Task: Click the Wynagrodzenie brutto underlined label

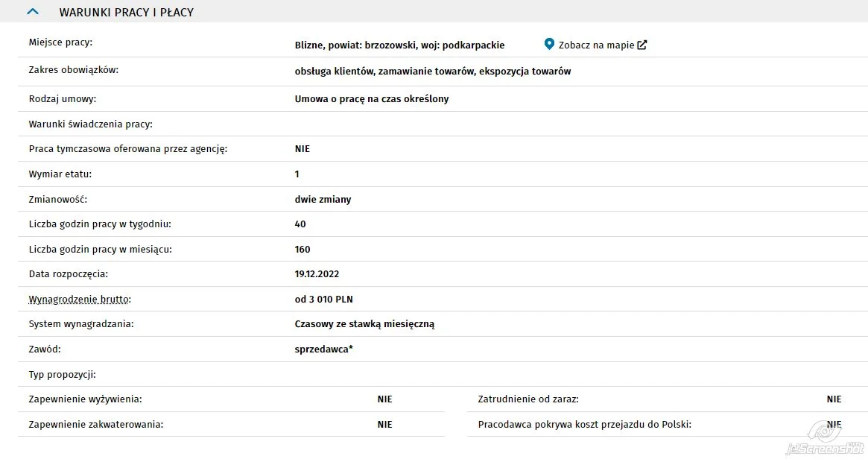Action: pyautogui.click(x=80, y=299)
